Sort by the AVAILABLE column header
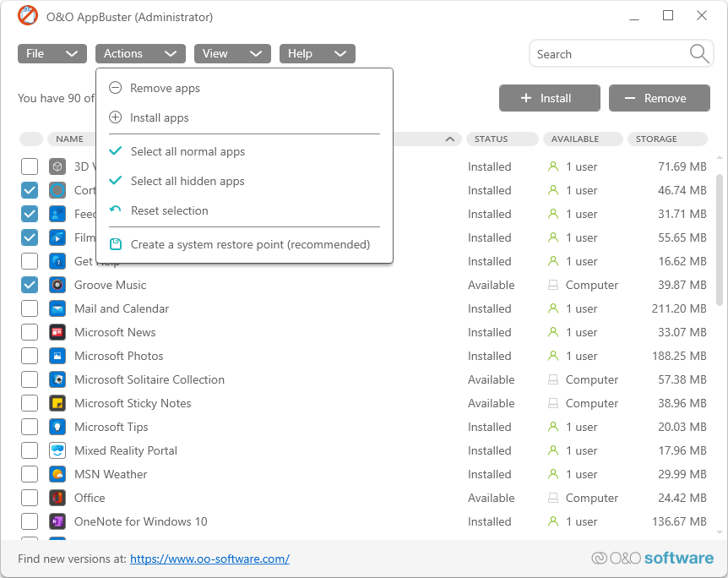 [583, 139]
